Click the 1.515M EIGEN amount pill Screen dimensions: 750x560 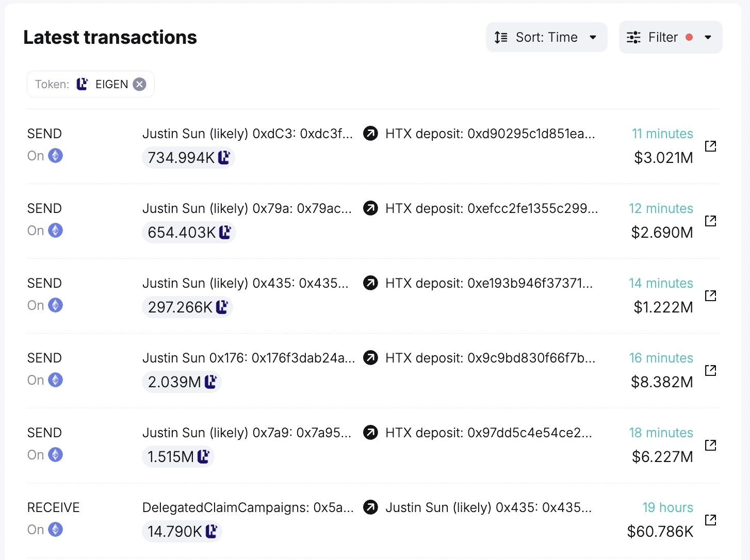[178, 457]
